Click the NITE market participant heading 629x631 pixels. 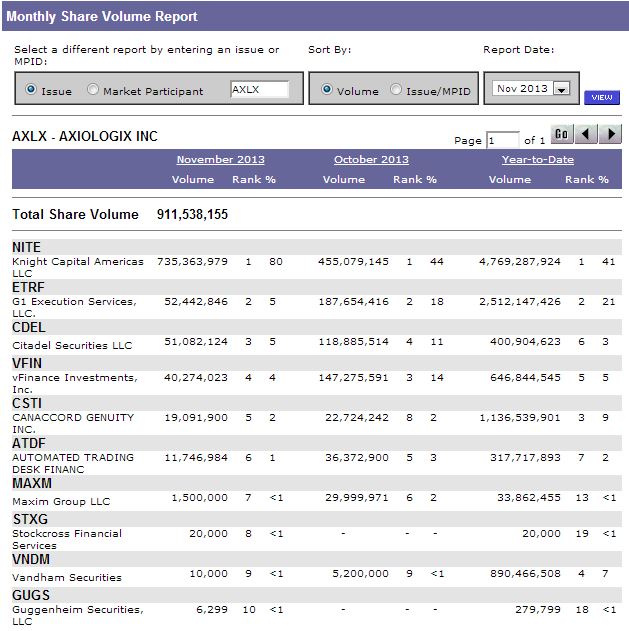click(x=26, y=247)
